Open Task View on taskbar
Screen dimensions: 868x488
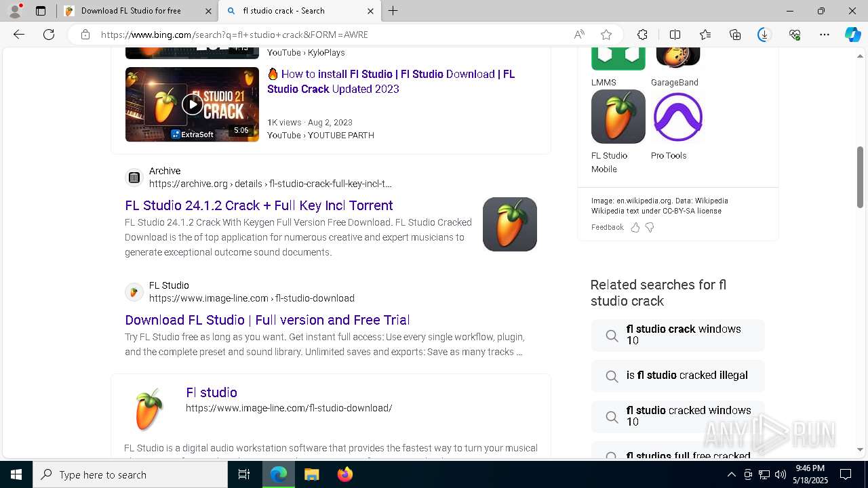coord(245,474)
